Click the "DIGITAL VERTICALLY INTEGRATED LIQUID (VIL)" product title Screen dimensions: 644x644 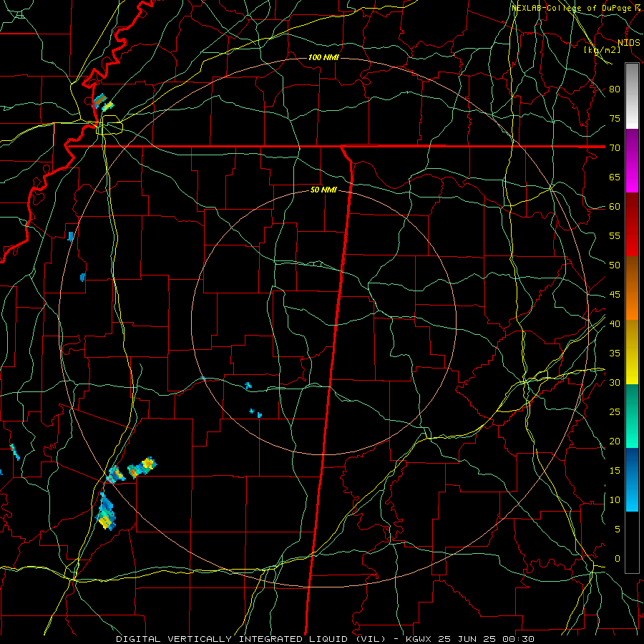[x=251, y=639]
